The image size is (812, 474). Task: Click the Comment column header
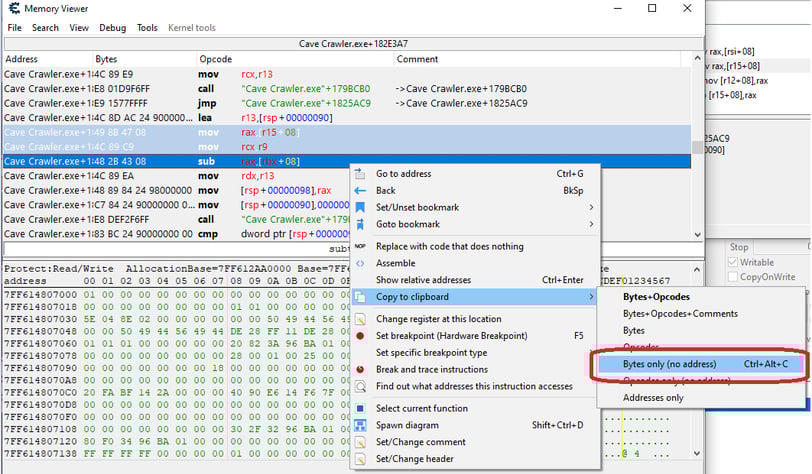pos(537,59)
